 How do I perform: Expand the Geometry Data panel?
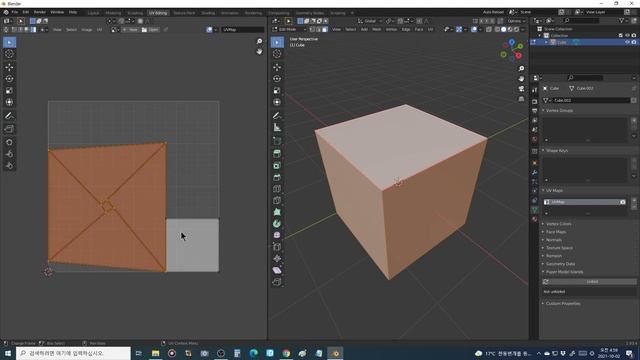(x=560, y=264)
